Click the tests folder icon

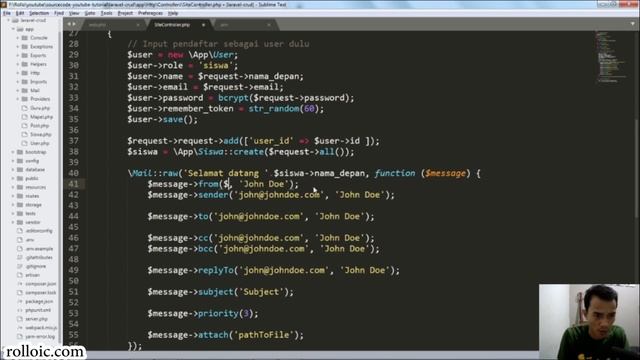pyautogui.click(x=20, y=213)
